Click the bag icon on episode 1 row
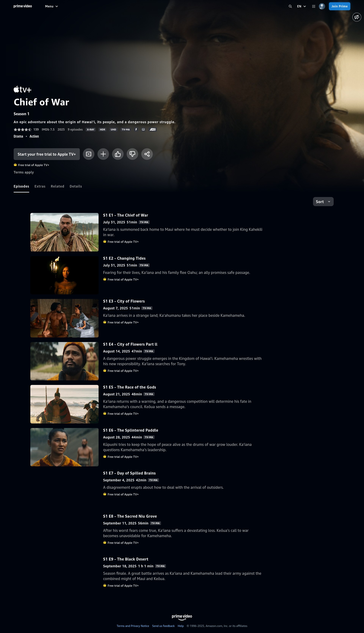The width and height of the screenshot is (364, 633). pos(105,242)
